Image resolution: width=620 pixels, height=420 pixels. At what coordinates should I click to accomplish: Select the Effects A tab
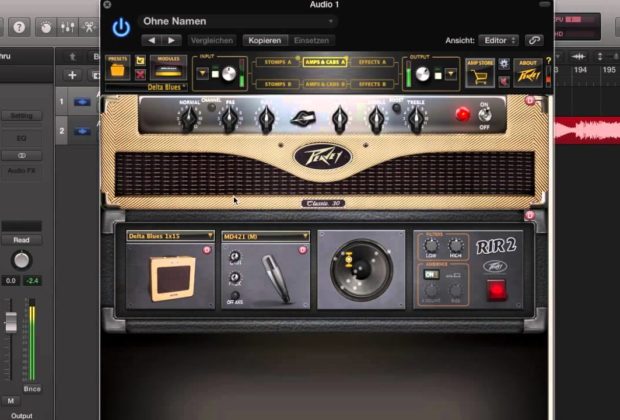point(372,62)
